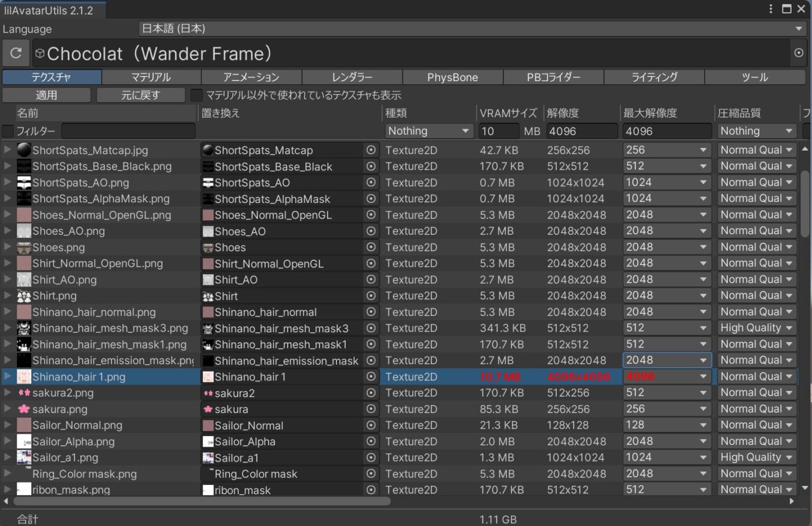The image size is (812, 526).
Task: Click the horizontal scrollbar at list bottom
Action: pyautogui.click(x=203, y=501)
